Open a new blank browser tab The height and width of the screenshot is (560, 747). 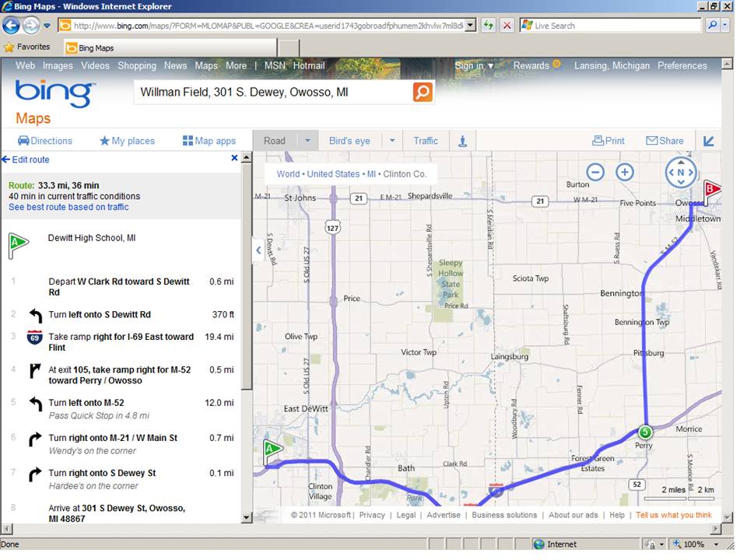(x=289, y=48)
